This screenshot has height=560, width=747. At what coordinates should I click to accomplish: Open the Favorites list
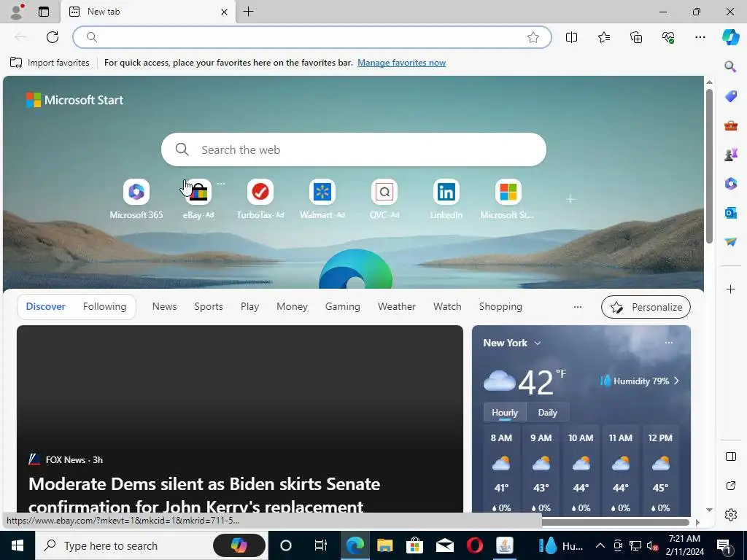(603, 37)
